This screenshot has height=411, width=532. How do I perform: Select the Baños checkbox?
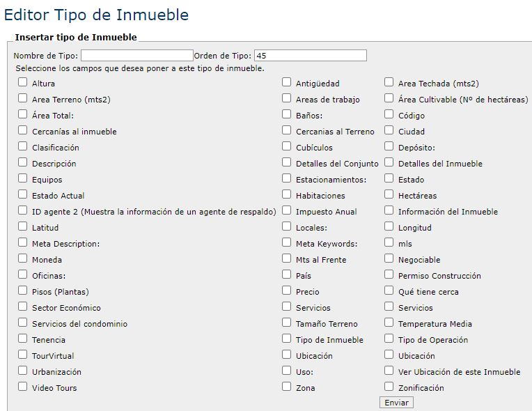point(287,115)
